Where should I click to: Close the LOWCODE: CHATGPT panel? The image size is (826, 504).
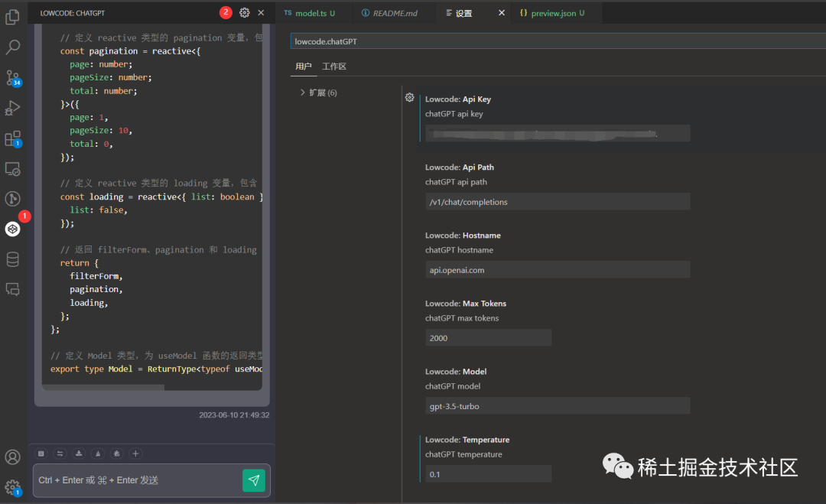click(x=262, y=13)
